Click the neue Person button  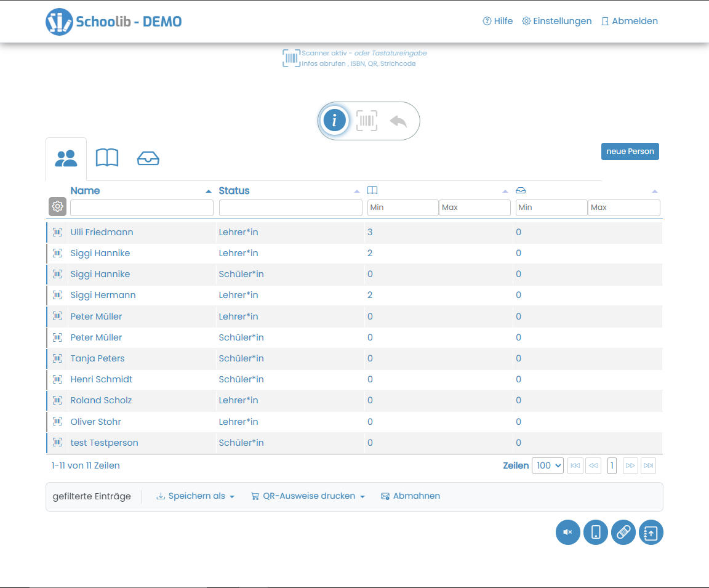(x=630, y=151)
